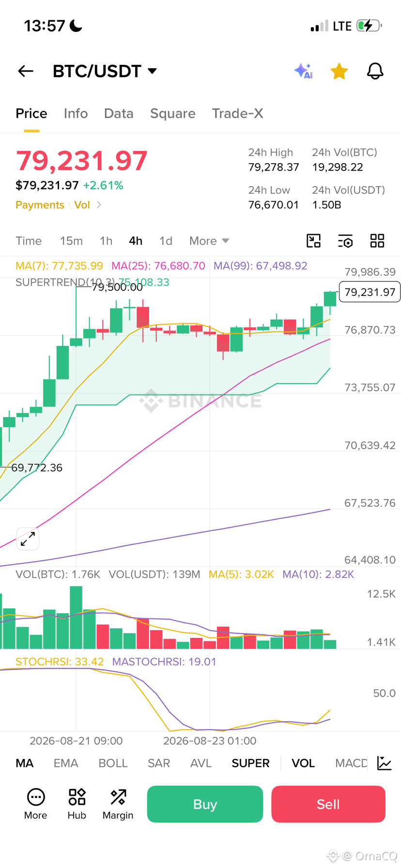Tap the 24h Low value 76,670.01
Image resolution: width=401 pixels, height=868 pixels.
pos(274,205)
